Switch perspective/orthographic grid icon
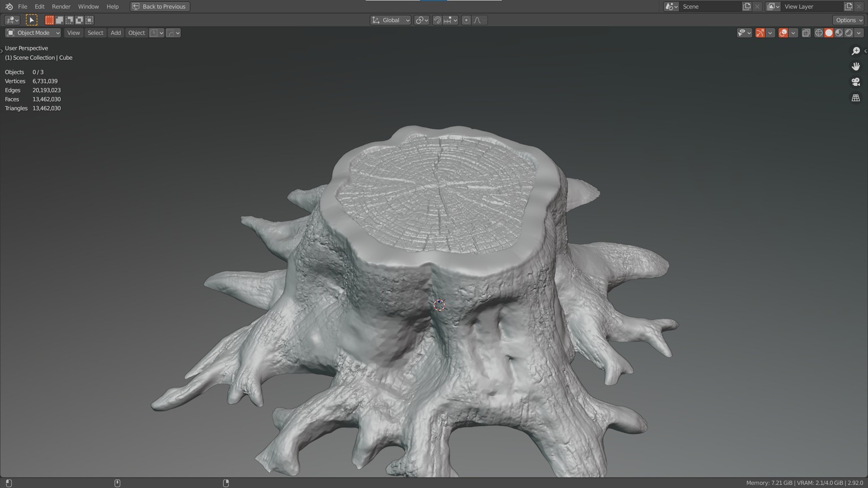This screenshot has width=868, height=488. tap(856, 98)
